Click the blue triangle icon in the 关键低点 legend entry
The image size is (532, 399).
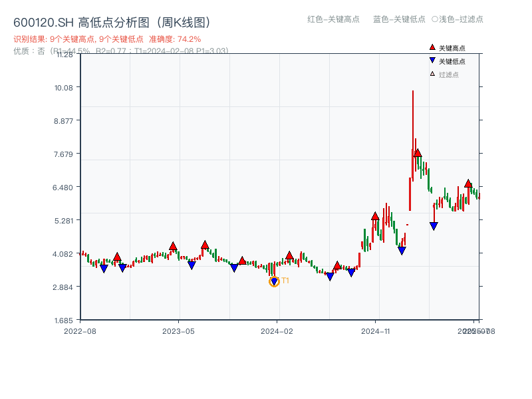(432, 61)
